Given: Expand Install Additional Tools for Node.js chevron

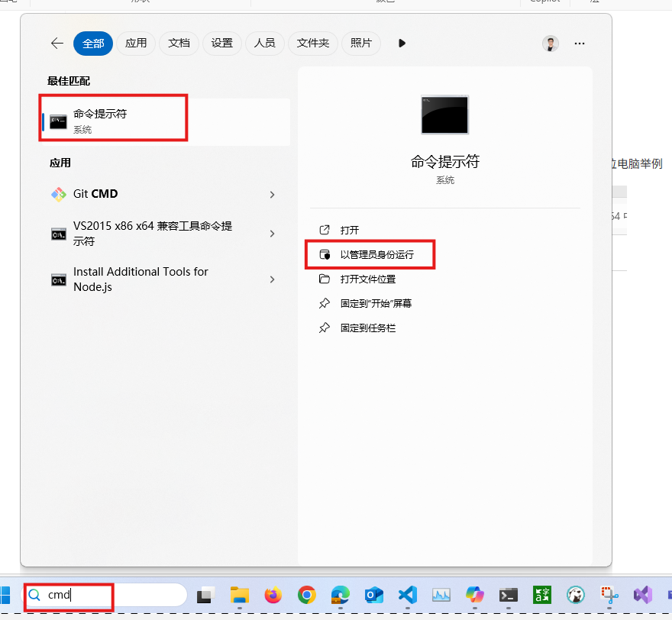Looking at the screenshot, I should pyautogui.click(x=272, y=279).
